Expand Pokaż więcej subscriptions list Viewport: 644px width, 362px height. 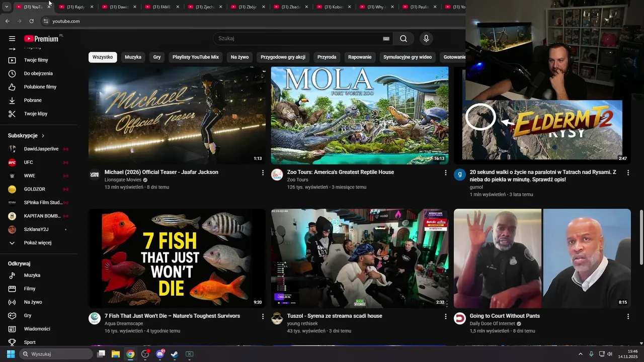[x=38, y=243]
